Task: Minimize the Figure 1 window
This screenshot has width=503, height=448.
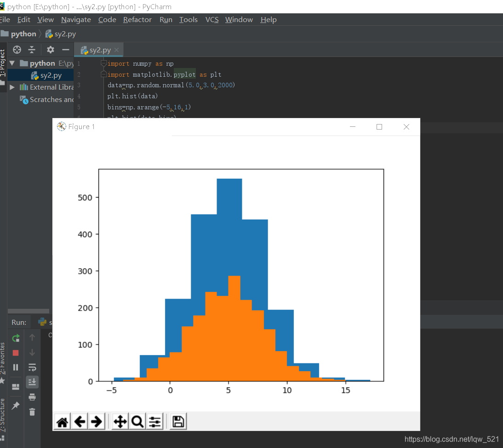Action: click(353, 127)
